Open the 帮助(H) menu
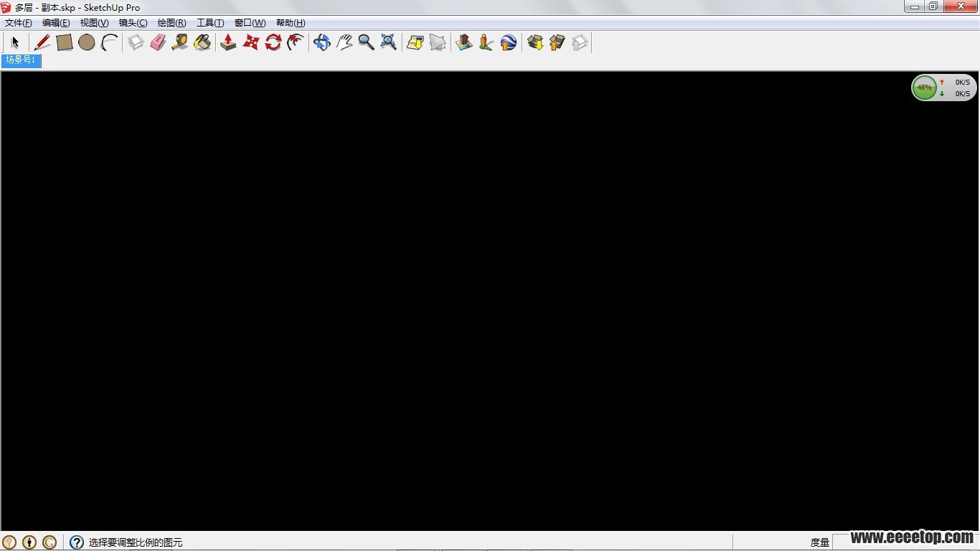Screen dimensions: 980x551 click(291, 23)
